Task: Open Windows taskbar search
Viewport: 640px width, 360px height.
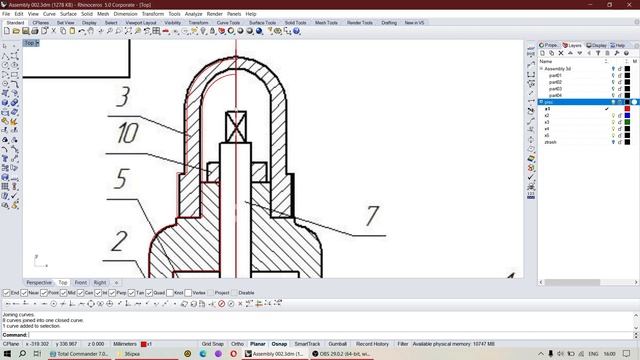Action: coord(22,353)
